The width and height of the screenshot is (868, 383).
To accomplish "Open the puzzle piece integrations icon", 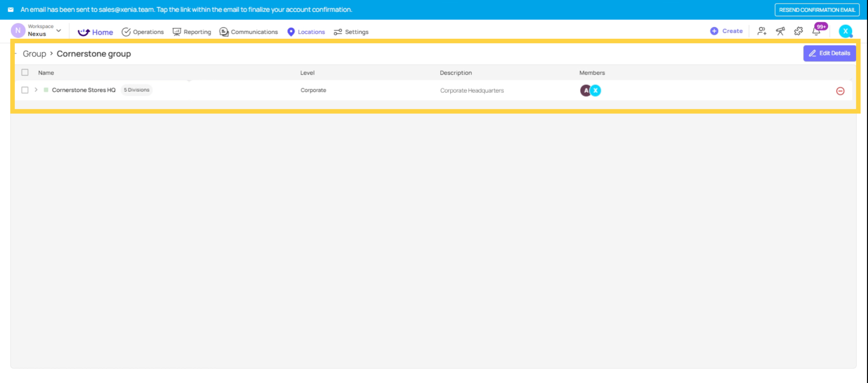I will [x=798, y=31].
